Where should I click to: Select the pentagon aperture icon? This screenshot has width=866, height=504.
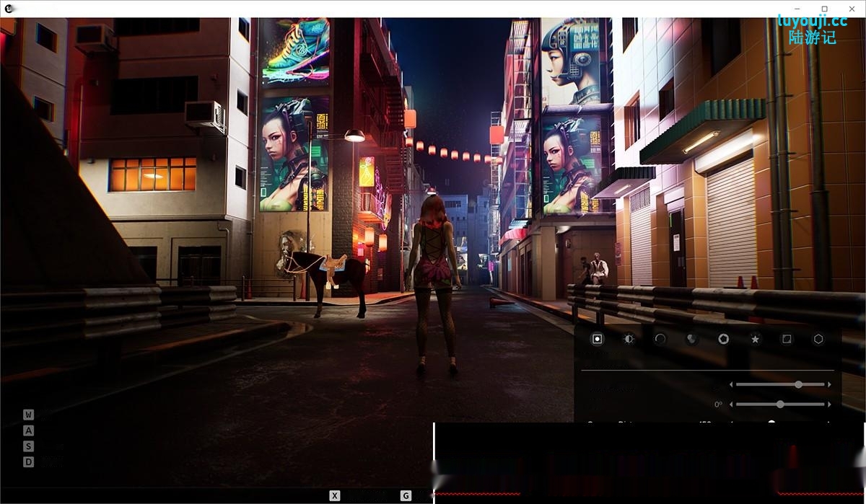(x=723, y=339)
